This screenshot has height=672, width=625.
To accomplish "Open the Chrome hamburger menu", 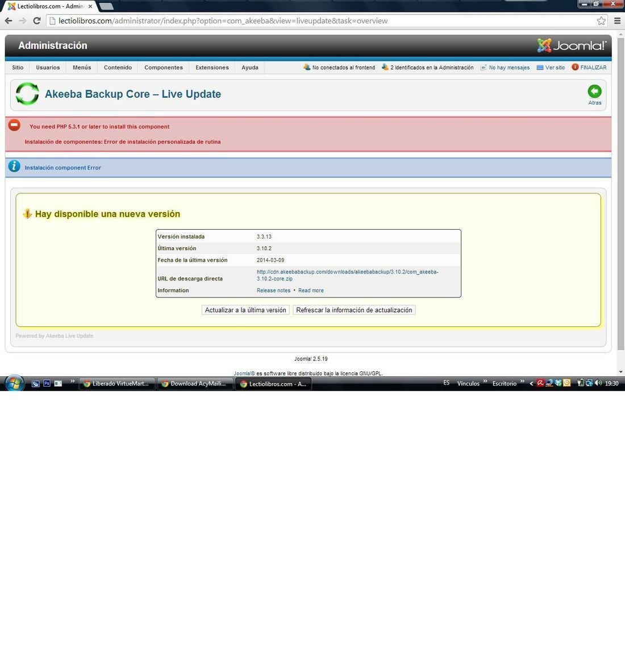I will click(617, 20).
